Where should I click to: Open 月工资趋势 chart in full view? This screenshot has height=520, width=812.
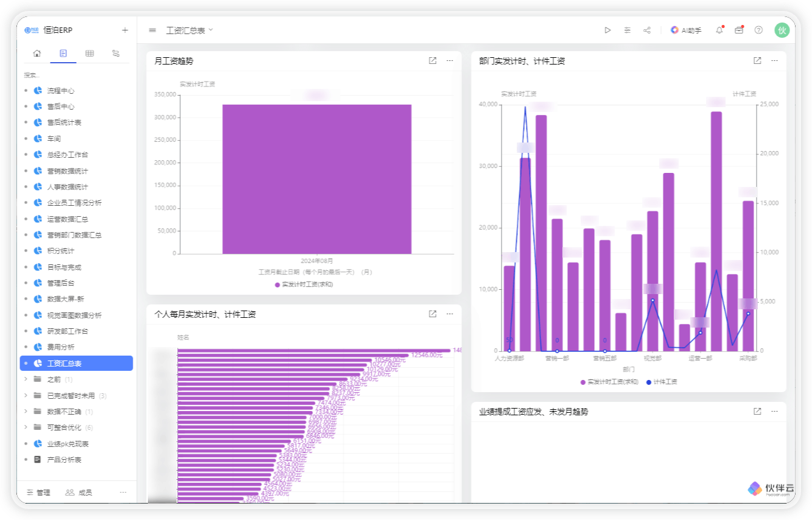tap(433, 61)
